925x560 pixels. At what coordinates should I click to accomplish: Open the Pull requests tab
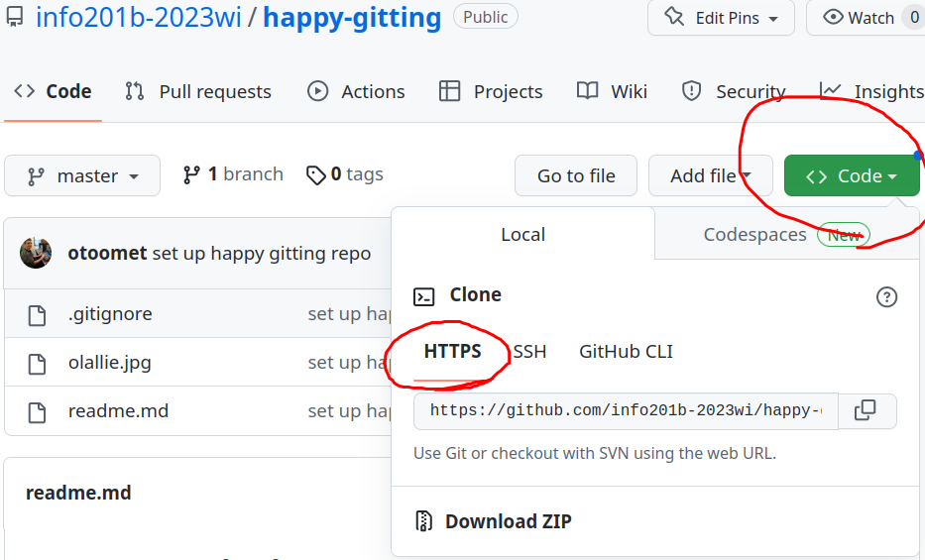coord(197,91)
